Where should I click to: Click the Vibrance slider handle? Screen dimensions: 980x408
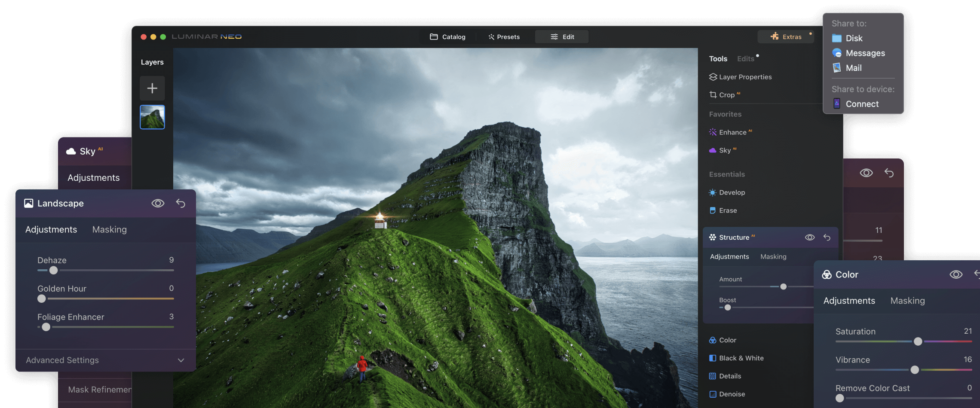[915, 370]
